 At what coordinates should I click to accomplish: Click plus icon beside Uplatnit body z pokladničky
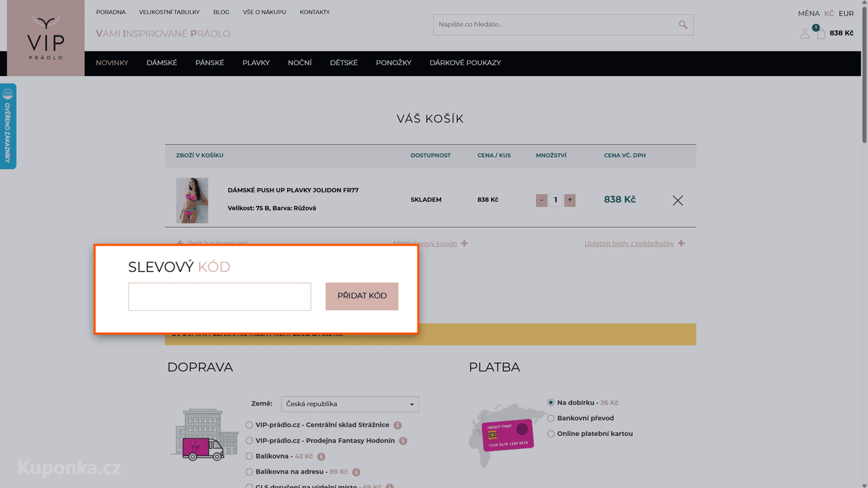tap(681, 244)
